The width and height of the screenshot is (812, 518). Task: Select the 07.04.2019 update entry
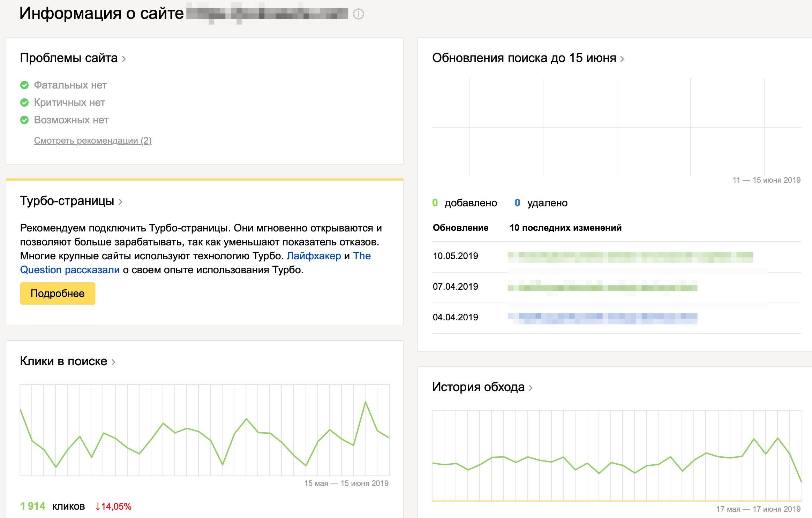(455, 287)
